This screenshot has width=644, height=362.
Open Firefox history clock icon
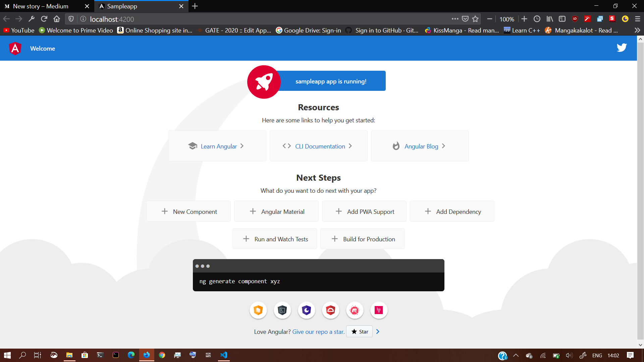(x=537, y=19)
